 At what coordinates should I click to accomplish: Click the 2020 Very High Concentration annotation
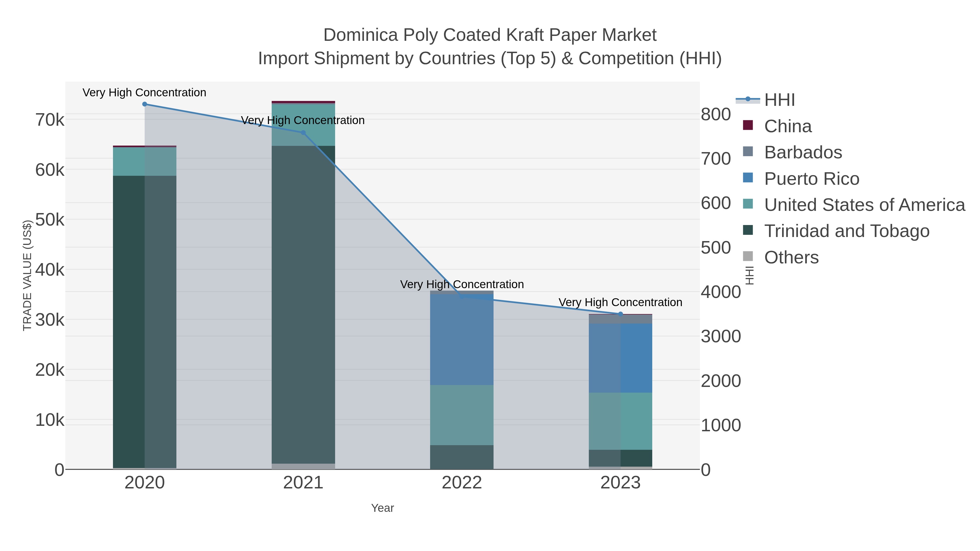coord(145,93)
